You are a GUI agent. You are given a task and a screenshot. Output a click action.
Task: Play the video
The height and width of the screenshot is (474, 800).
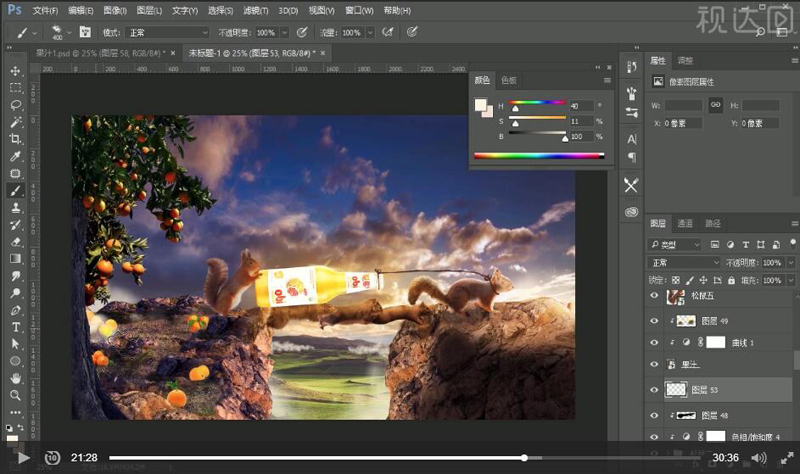23,458
